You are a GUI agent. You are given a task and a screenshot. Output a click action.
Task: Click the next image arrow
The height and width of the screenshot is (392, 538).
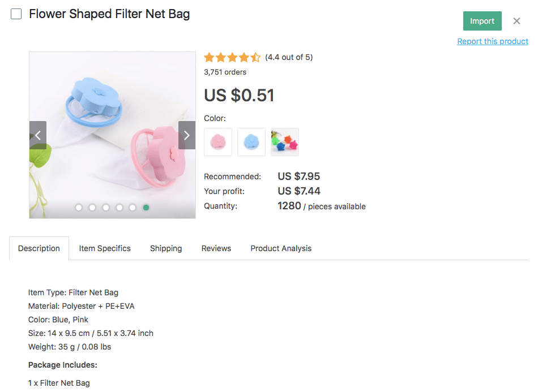point(187,135)
